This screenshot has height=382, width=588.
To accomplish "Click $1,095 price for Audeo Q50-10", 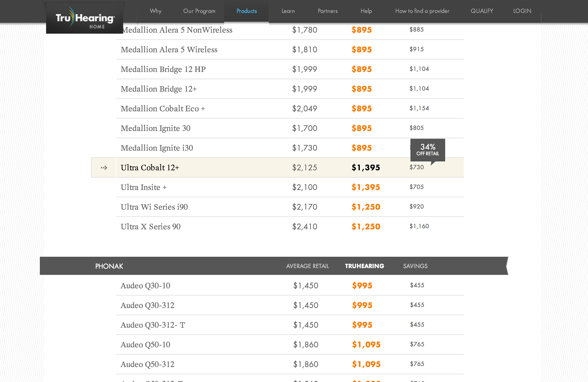I will [366, 345].
